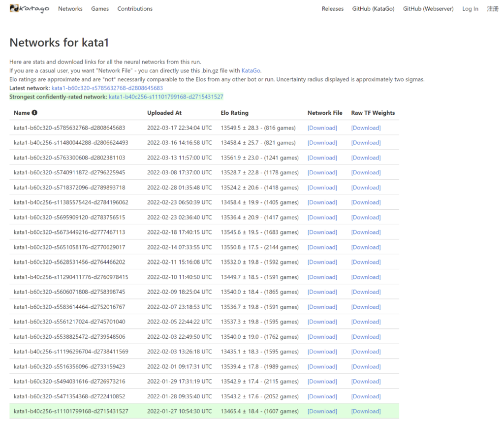Click the Name column header text

click(x=22, y=113)
